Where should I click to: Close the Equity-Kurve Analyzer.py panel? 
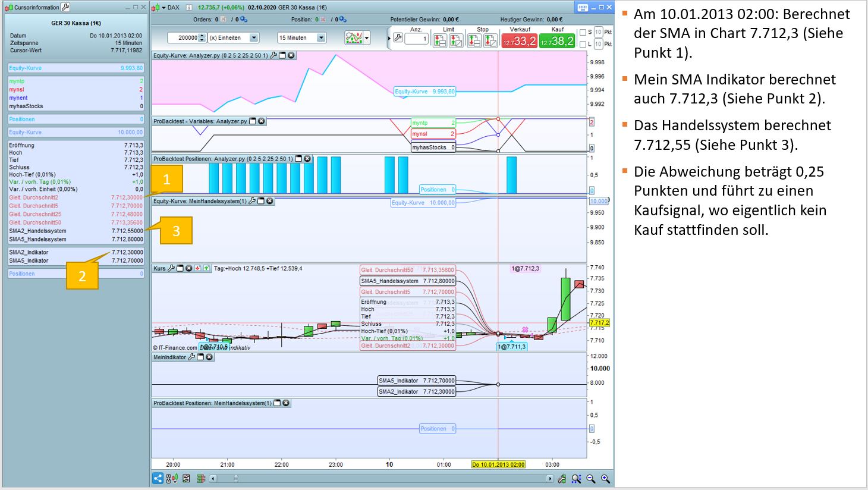pyautogui.click(x=292, y=55)
